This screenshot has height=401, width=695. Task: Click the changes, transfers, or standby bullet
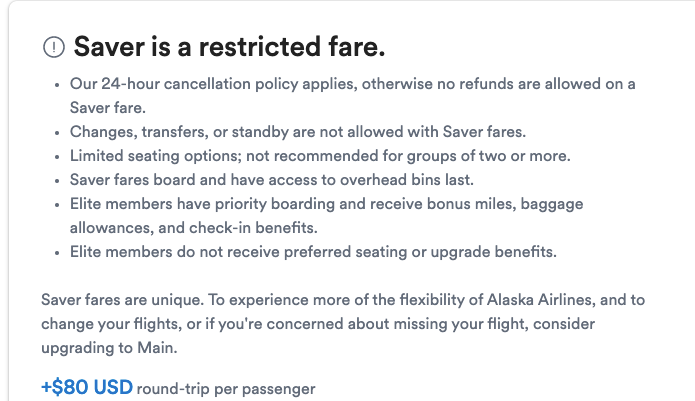point(297,132)
